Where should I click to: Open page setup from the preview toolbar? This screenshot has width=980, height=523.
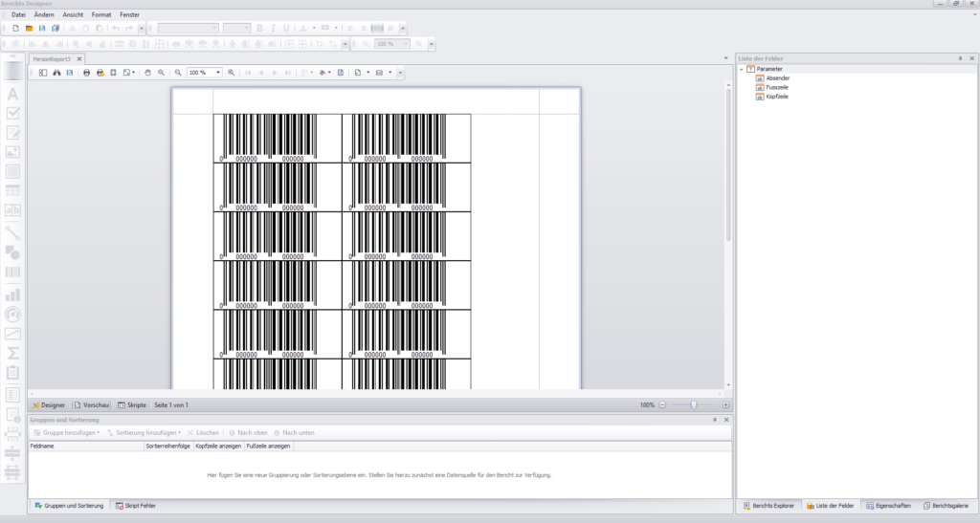click(x=113, y=73)
